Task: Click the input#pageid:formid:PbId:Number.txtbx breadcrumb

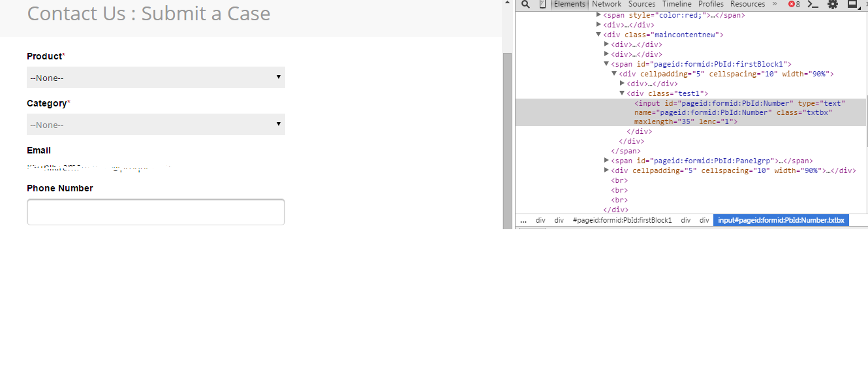Action: pos(781,220)
